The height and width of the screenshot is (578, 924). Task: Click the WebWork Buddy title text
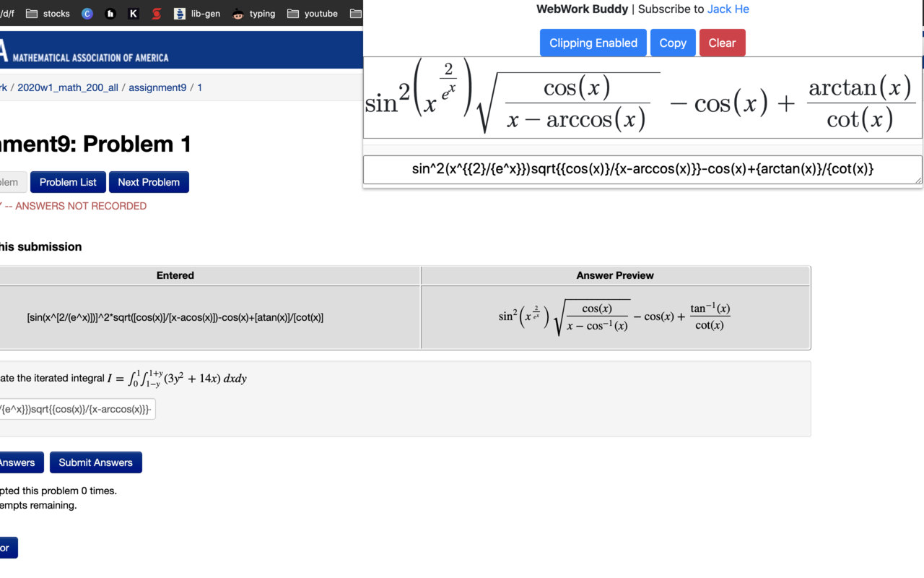point(583,9)
